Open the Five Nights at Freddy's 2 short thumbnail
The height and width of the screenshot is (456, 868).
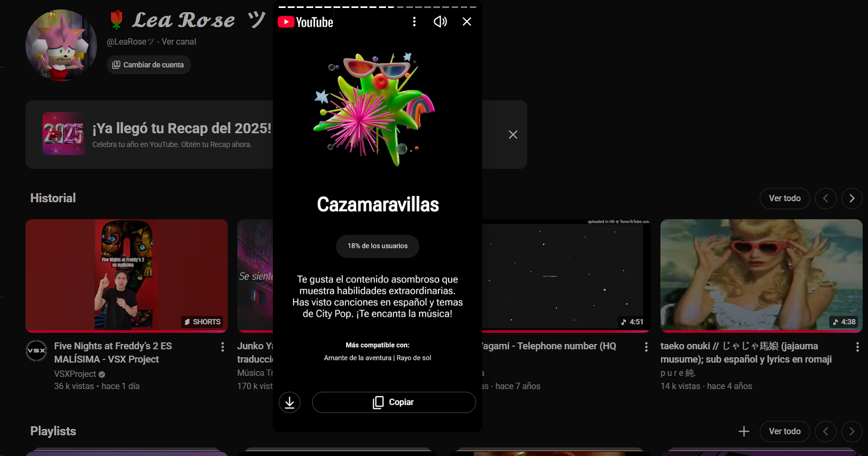(x=126, y=276)
